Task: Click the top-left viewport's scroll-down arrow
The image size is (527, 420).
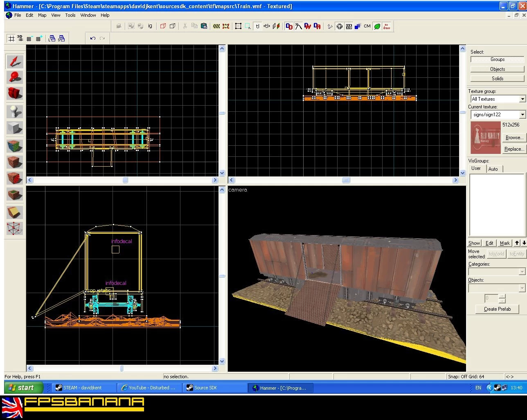Action: [222, 173]
